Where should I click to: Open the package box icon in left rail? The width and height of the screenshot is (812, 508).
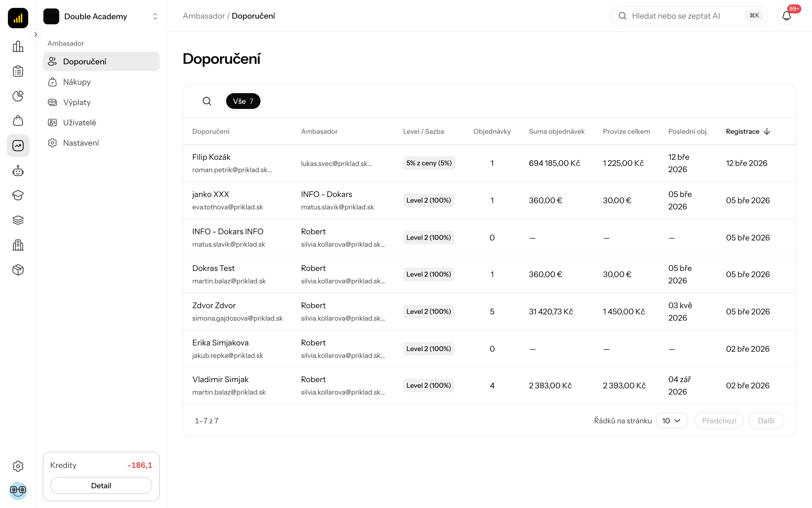pos(18,270)
